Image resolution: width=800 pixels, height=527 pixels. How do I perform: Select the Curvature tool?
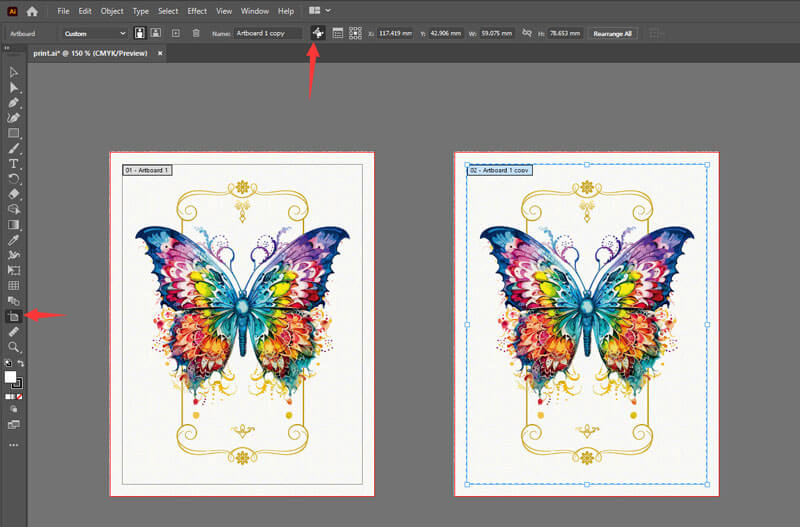[14, 118]
